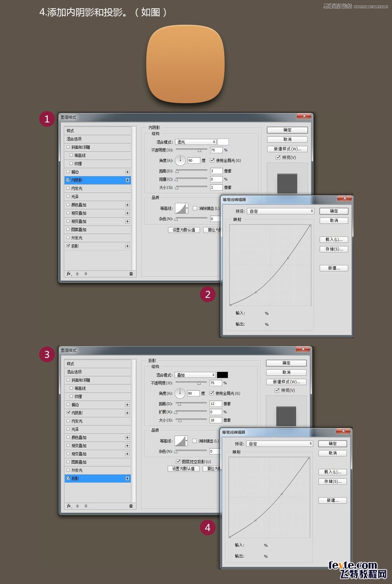The image size is (392, 584).
Task: Select 混合选项 in Inner Shadow dialog list
Action: point(98,139)
